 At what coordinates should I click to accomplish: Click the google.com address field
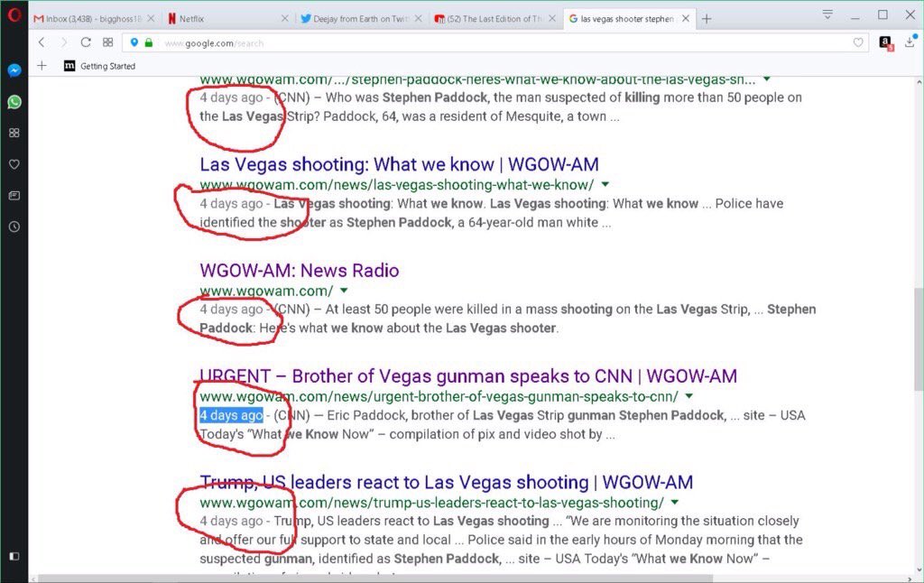point(495,43)
